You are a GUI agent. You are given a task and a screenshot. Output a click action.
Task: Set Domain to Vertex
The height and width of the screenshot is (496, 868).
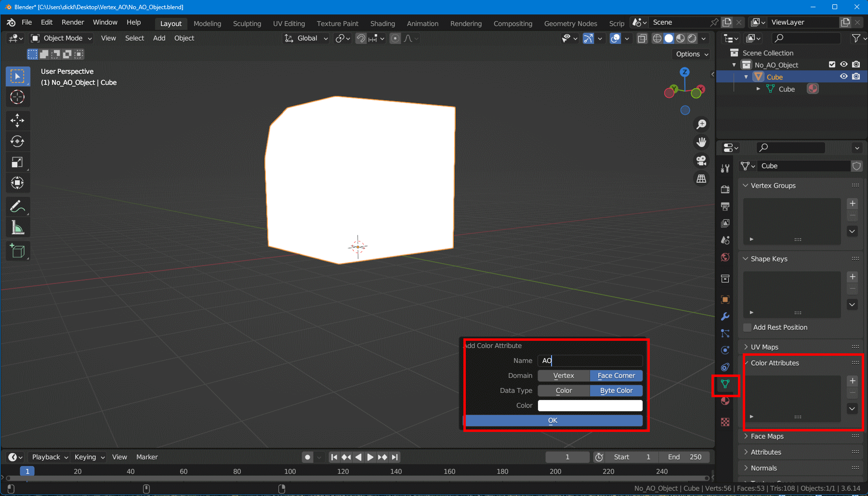pos(564,375)
